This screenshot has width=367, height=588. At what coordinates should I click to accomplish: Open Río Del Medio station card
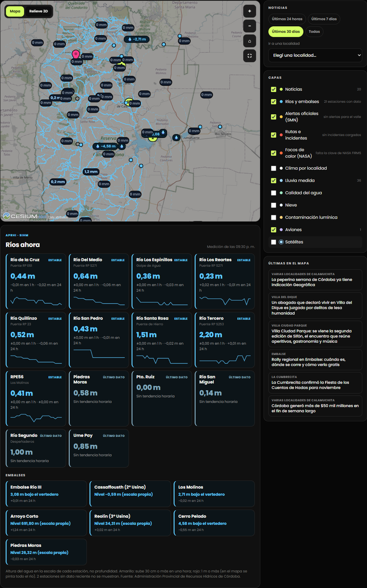[x=99, y=281]
